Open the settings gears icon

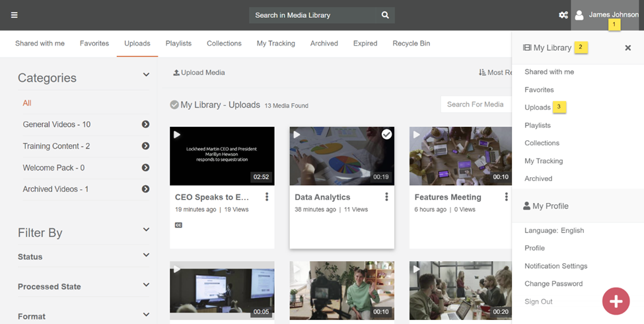pos(563,15)
